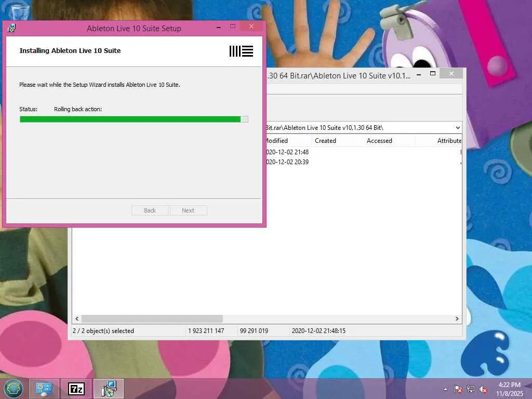Sort by Accessed column in 7-Zip
532x399 pixels.
pyautogui.click(x=389, y=140)
